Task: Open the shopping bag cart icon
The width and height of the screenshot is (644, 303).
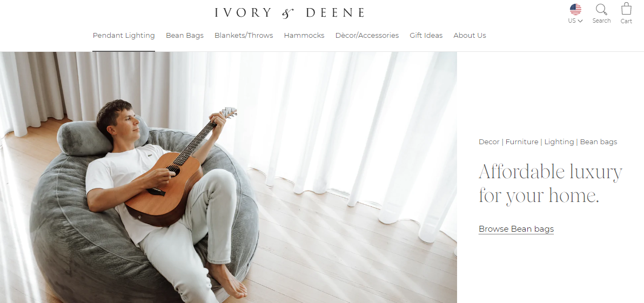Action: (626, 9)
